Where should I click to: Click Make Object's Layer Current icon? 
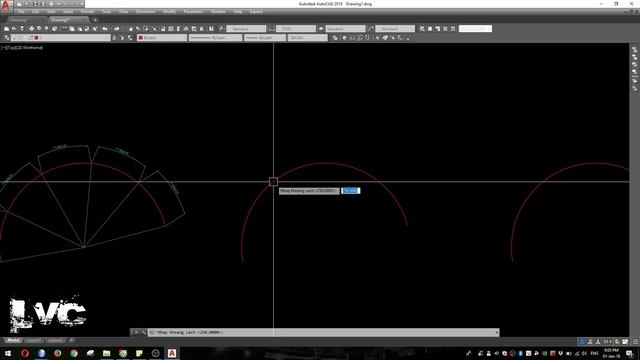click(114, 38)
